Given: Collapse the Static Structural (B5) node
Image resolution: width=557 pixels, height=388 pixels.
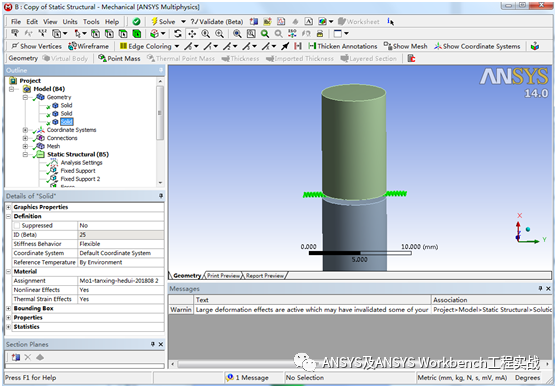Looking at the screenshot, I should pos(26,154).
